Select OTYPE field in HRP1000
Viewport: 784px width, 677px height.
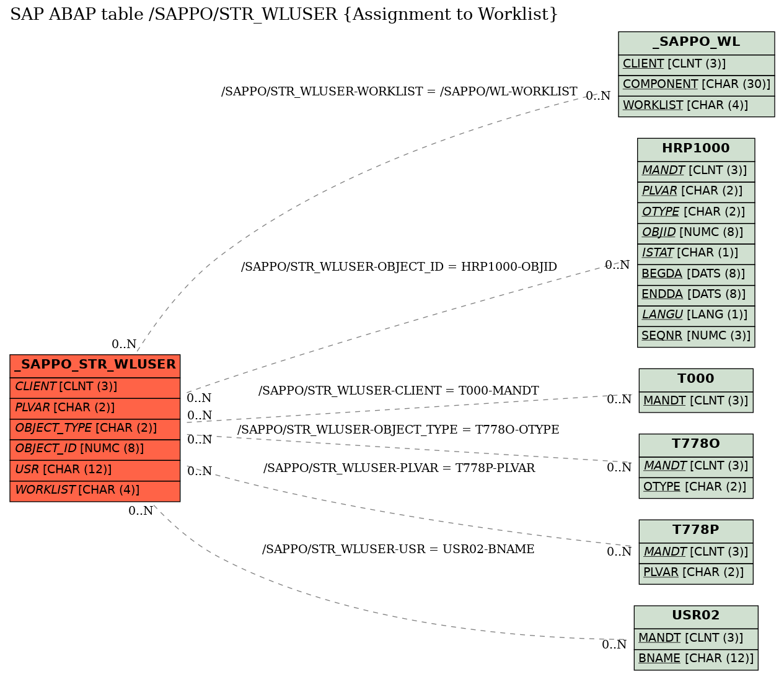pos(696,212)
